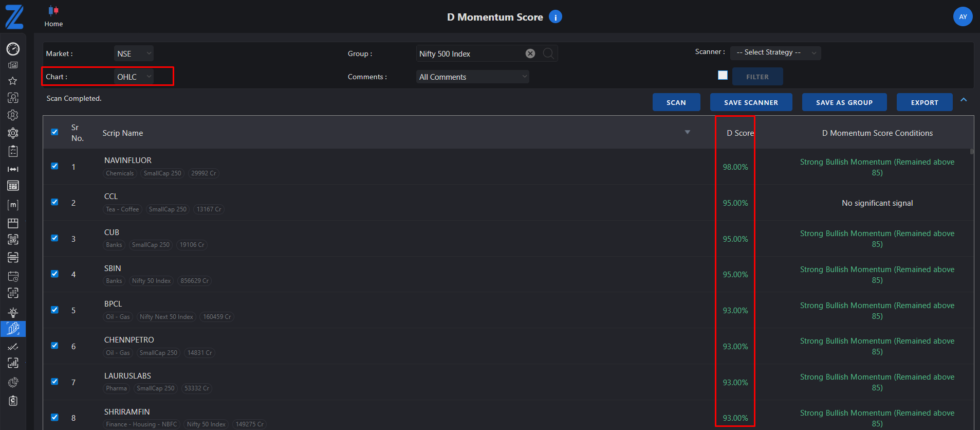Uncheck the select-all header checkbox
The image size is (980, 430).
point(54,132)
